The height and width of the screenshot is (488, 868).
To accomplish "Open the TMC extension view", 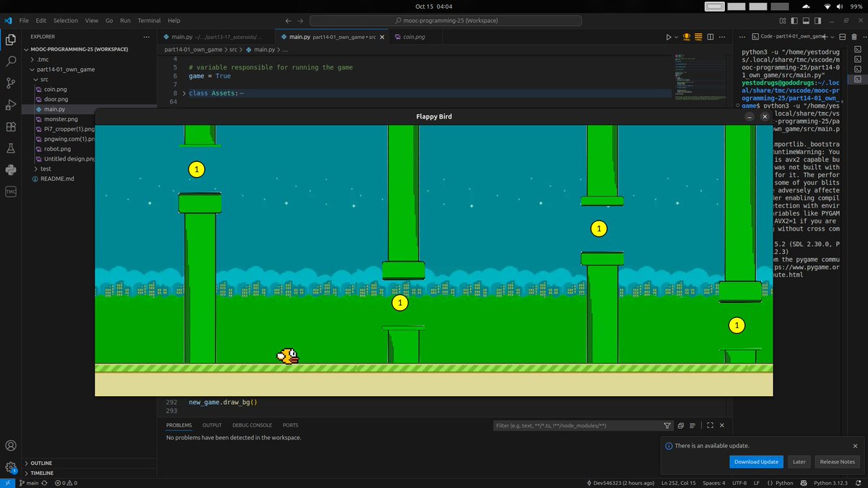I will point(11,192).
